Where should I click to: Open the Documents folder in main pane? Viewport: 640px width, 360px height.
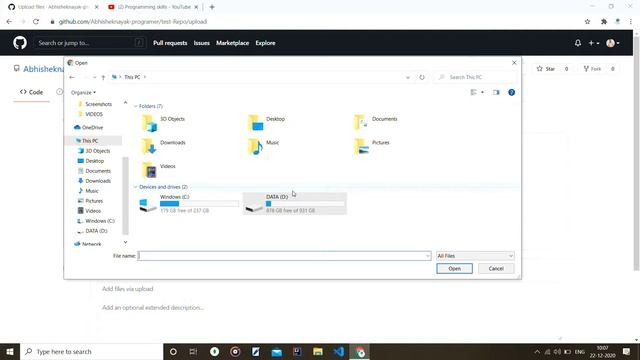(376, 122)
